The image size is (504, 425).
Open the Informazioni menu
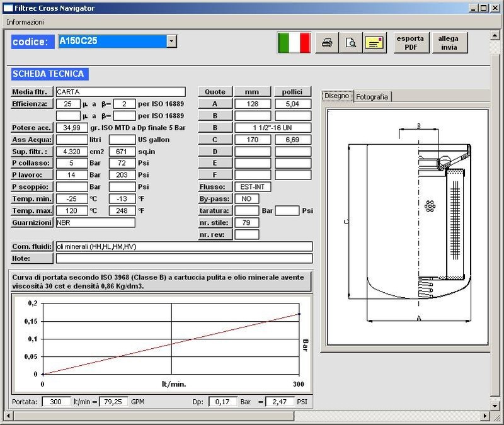25,21
